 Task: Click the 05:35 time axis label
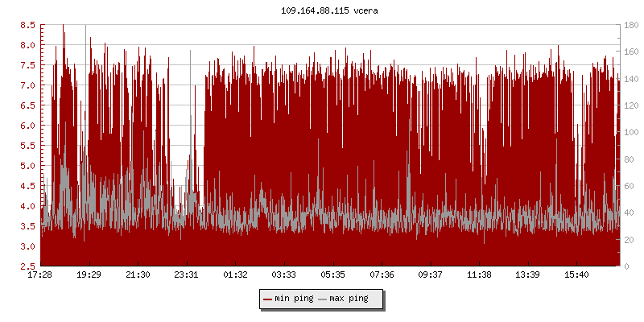(332, 275)
